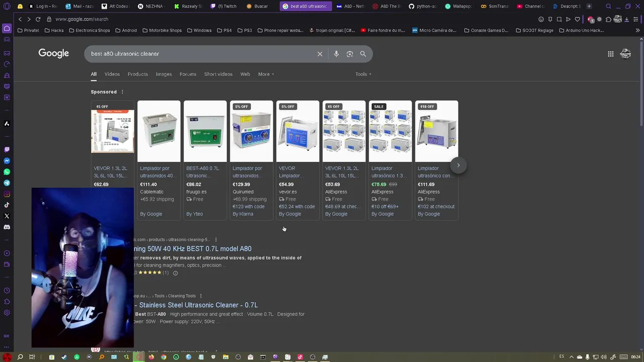Switch to Images search tab
The height and width of the screenshot is (362, 644).
(164, 74)
